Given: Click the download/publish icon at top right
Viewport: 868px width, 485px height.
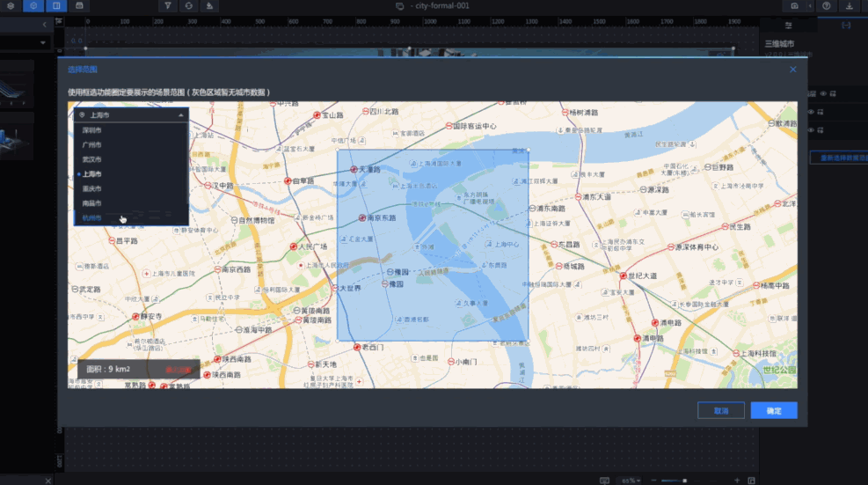Looking at the screenshot, I should coord(850,5).
